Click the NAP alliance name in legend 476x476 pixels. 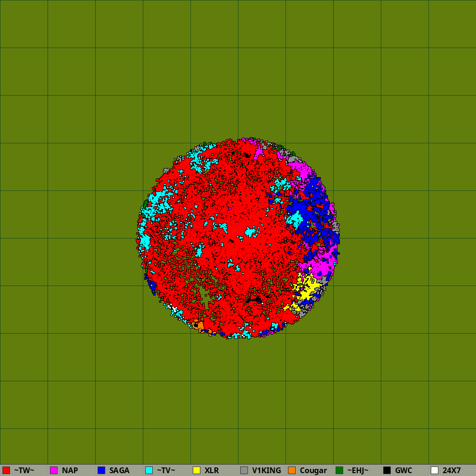pyautogui.click(x=69, y=470)
